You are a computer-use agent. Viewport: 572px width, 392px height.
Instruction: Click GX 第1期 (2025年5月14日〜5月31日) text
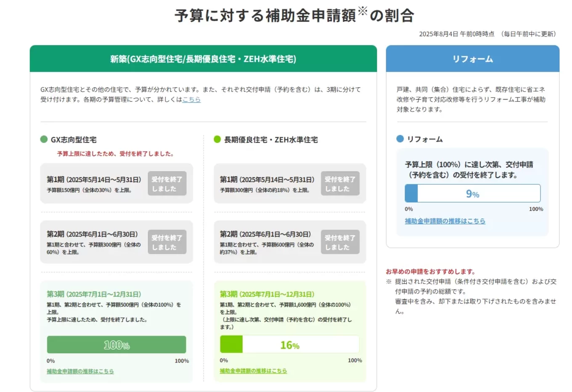(94, 180)
